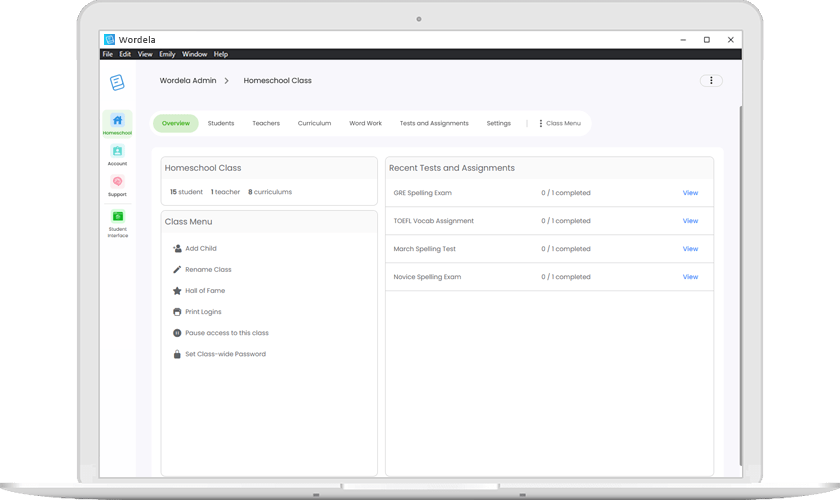Choose Set Class-wide Password
This screenshot has height=500, width=840.
[x=226, y=354]
